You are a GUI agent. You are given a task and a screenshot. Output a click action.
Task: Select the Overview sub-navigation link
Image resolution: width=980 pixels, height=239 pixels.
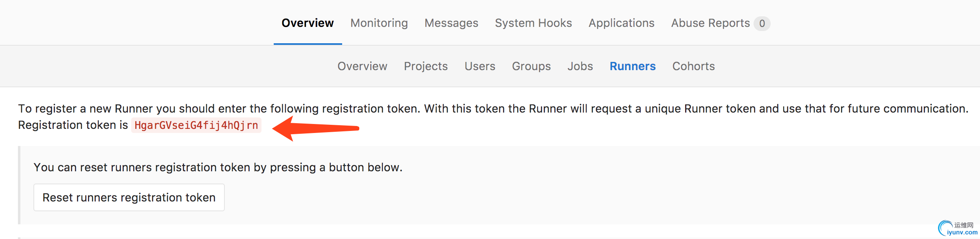tap(362, 66)
